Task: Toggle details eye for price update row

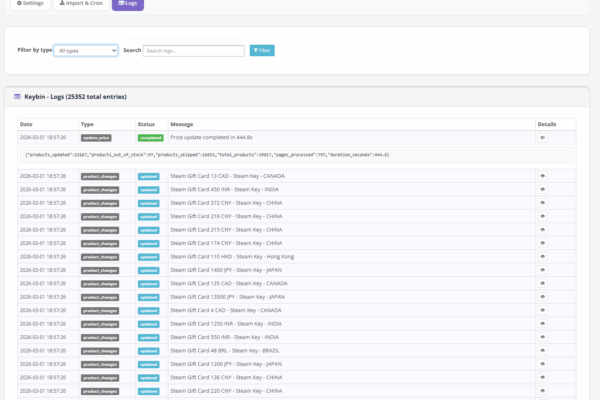Action: tap(543, 137)
